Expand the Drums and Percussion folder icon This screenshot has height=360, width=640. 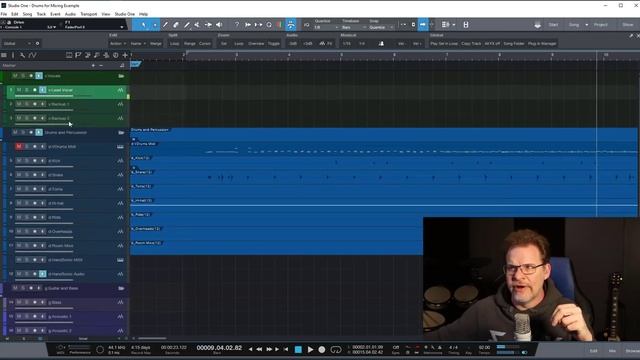(x=121, y=133)
